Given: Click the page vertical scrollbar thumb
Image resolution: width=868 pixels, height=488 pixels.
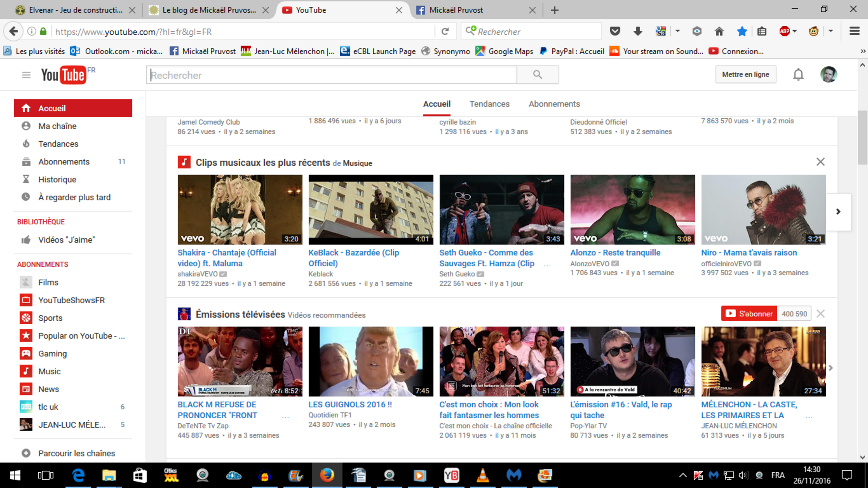Looking at the screenshot, I should [862, 137].
